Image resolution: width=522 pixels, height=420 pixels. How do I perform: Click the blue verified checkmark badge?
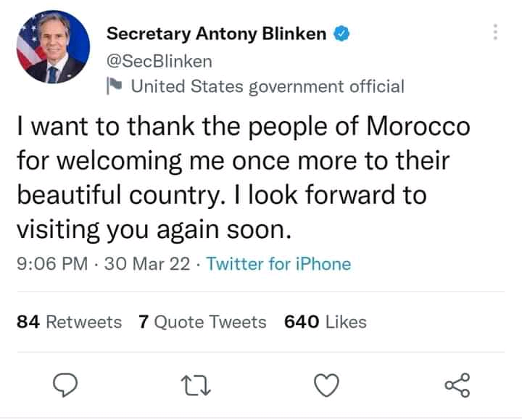pos(342,34)
